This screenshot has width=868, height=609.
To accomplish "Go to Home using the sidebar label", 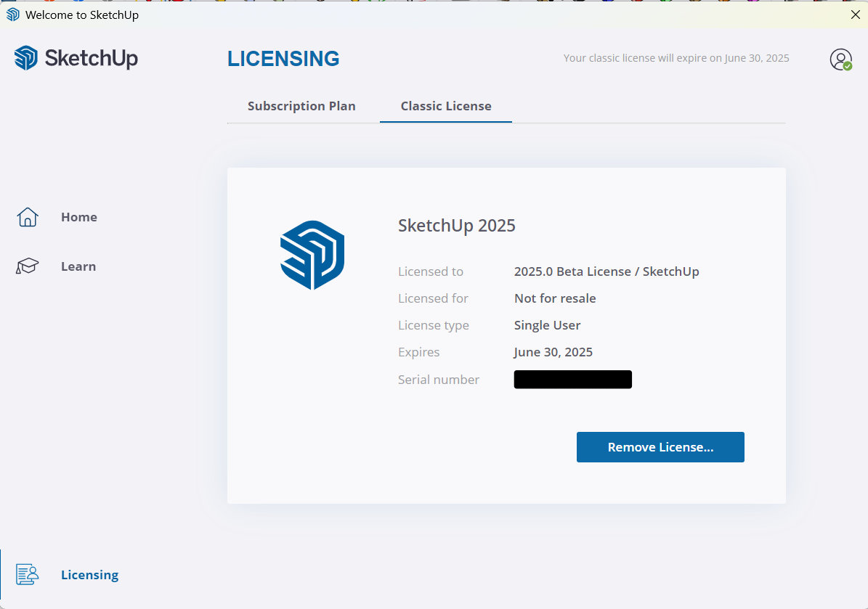I will click(x=79, y=217).
